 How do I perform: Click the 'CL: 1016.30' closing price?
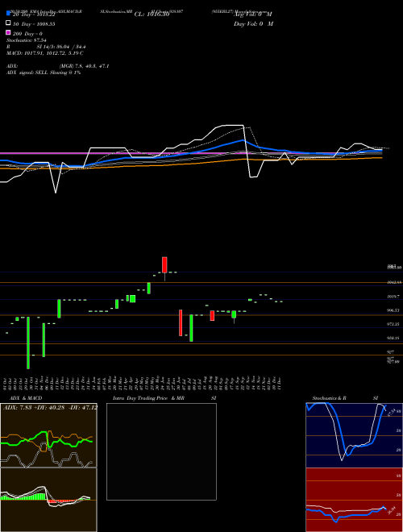tap(152, 15)
